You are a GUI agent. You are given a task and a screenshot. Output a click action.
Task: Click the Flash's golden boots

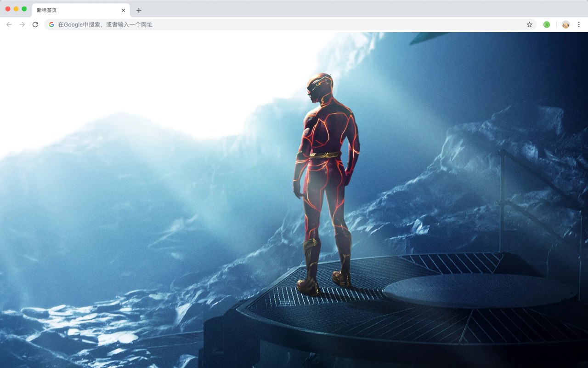pos(323,267)
